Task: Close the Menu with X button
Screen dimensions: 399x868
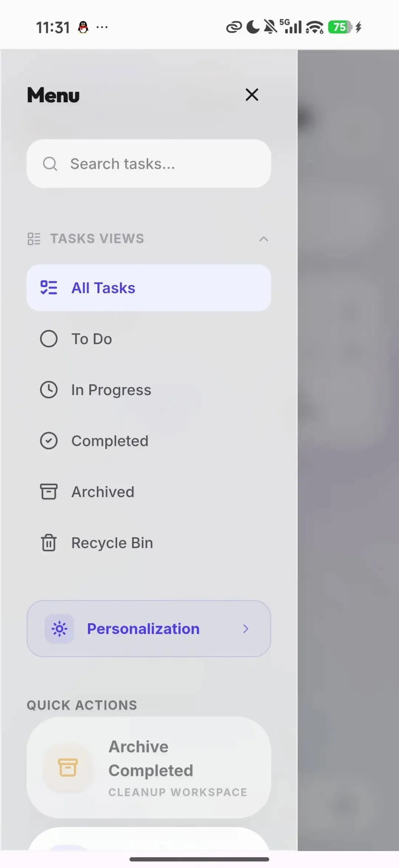Action: tap(252, 95)
